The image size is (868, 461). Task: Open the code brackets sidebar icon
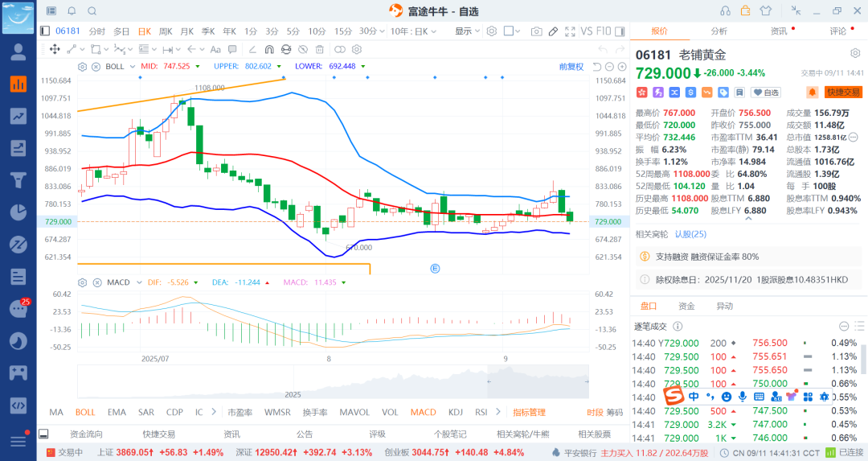pos(18,405)
